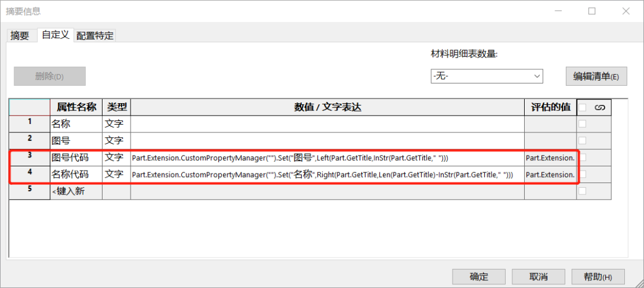Open 帮助 for this dialog
644x288 pixels.
pyautogui.click(x=597, y=277)
